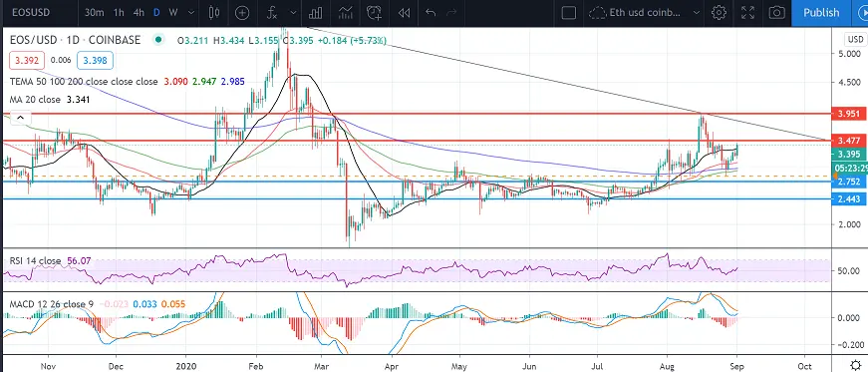Viewport: 868px width, 372px height.
Task: Collapse the indicator legend with up chevron
Action: point(21,118)
